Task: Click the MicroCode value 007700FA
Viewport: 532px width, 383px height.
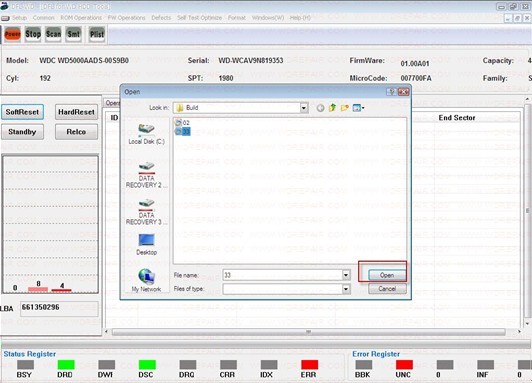Action: pyautogui.click(x=416, y=78)
